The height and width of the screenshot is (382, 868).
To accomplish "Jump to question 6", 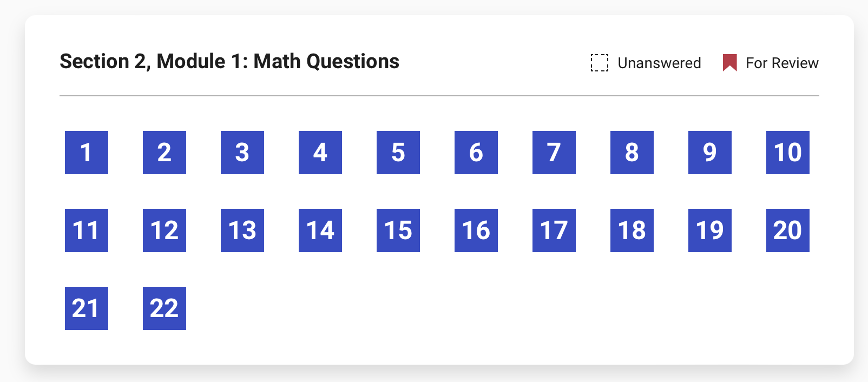I will pyautogui.click(x=476, y=153).
